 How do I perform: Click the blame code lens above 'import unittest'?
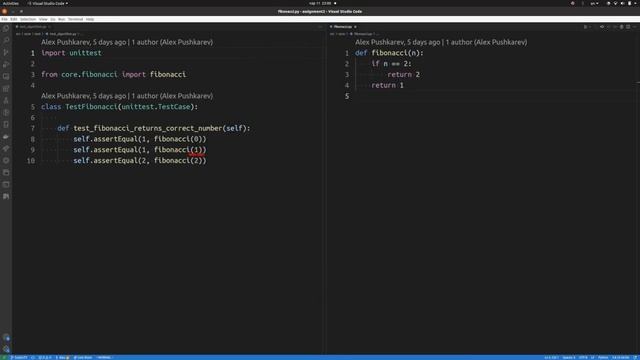(127, 42)
